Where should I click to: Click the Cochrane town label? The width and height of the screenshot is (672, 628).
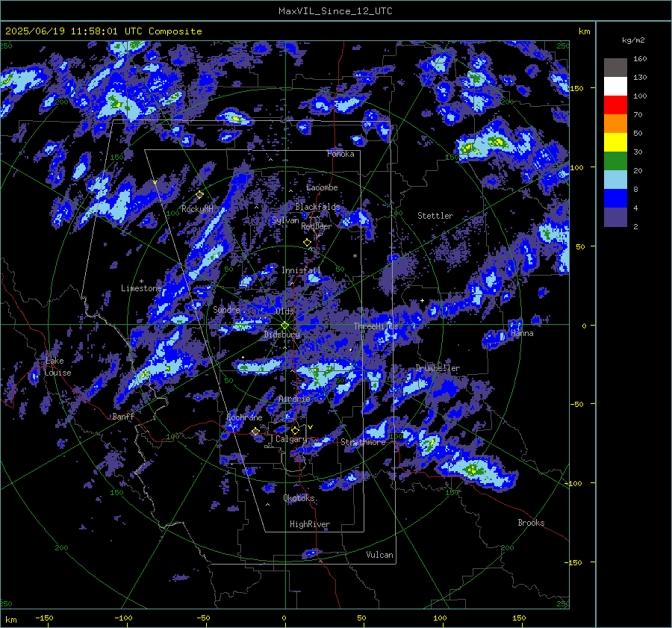[x=244, y=417]
